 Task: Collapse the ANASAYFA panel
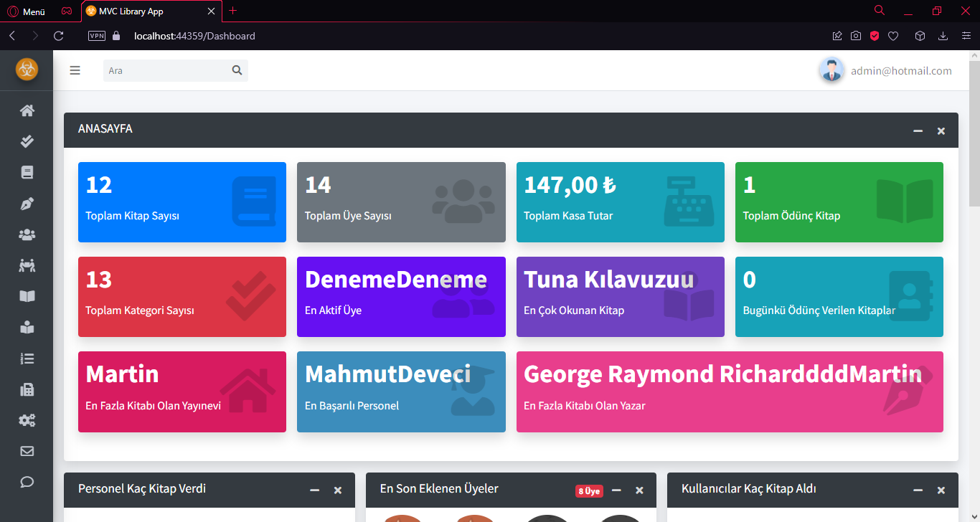pyautogui.click(x=918, y=130)
